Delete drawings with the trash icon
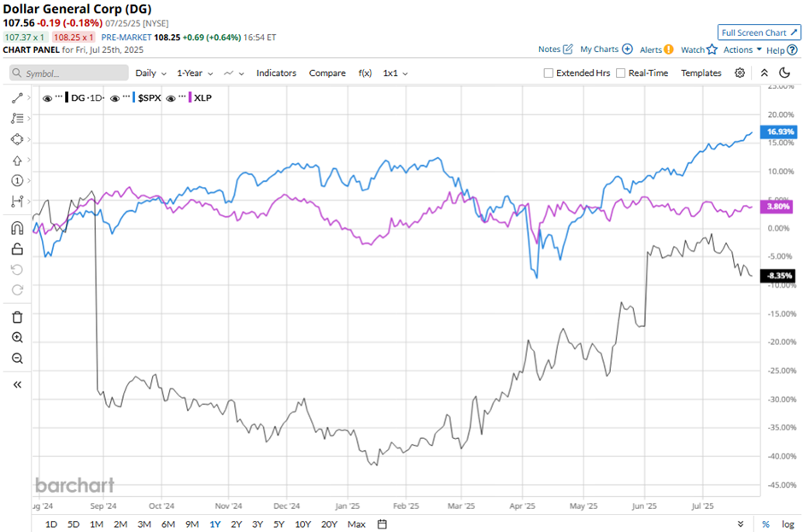Image resolution: width=803 pixels, height=532 pixels. pyautogui.click(x=17, y=317)
